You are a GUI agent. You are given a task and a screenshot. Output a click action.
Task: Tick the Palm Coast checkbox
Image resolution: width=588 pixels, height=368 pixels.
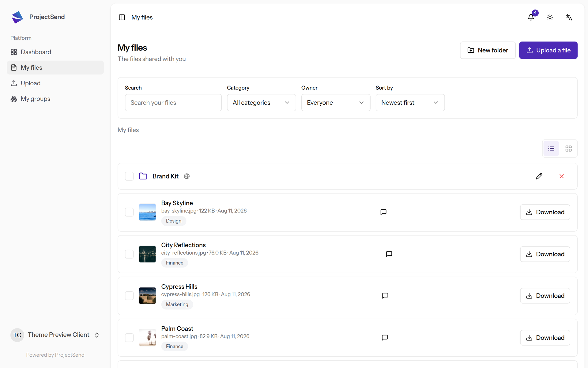tap(129, 338)
